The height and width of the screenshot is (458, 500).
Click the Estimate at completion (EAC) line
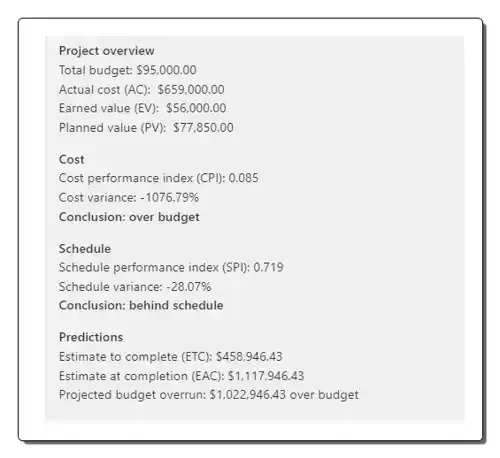(182, 376)
